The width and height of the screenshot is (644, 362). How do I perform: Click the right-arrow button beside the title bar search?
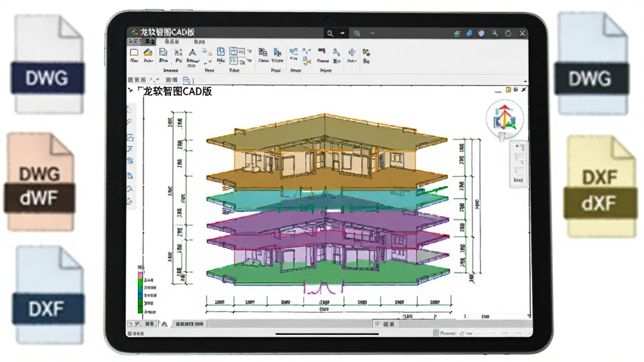[x=342, y=33]
